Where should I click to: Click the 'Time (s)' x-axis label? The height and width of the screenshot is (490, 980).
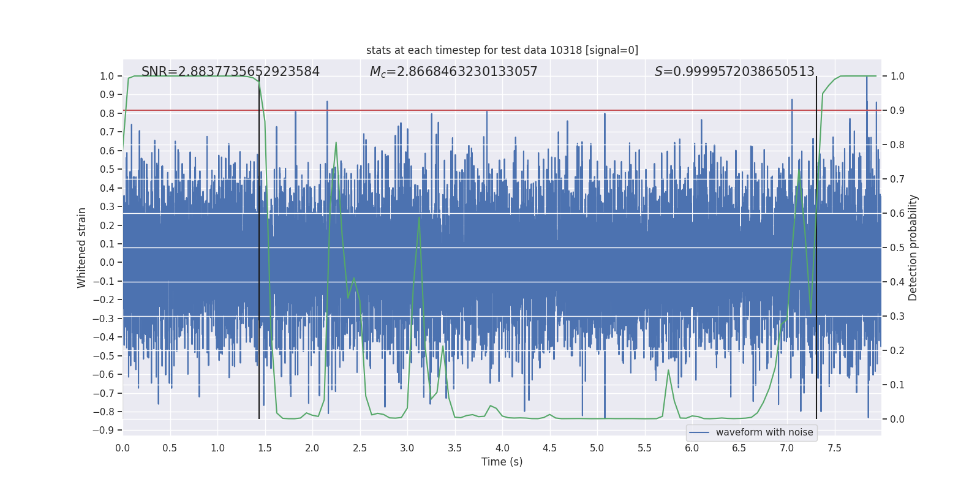(x=502, y=462)
